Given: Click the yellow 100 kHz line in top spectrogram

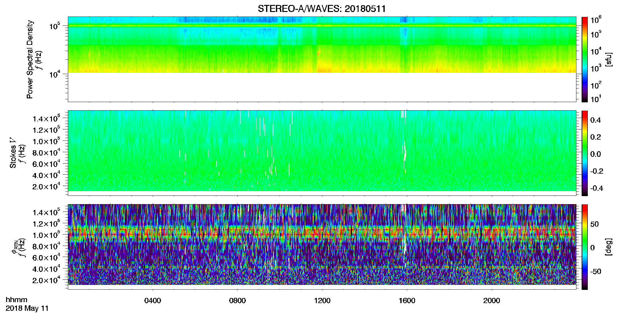Looking at the screenshot, I should coord(322,26).
